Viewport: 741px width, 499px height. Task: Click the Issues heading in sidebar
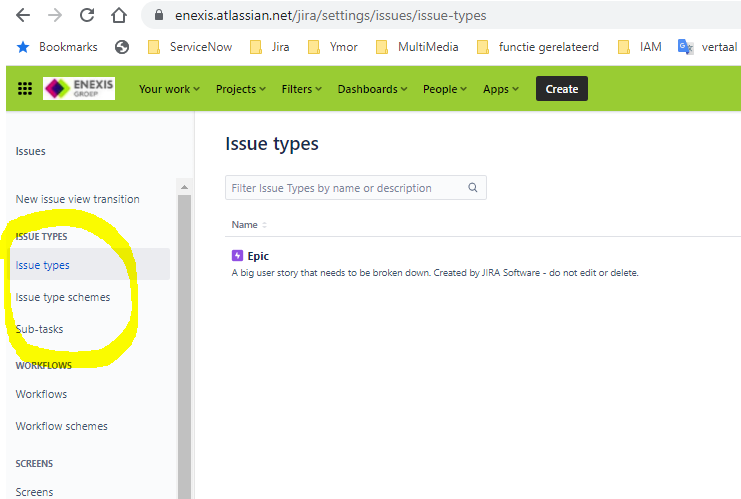(x=30, y=151)
